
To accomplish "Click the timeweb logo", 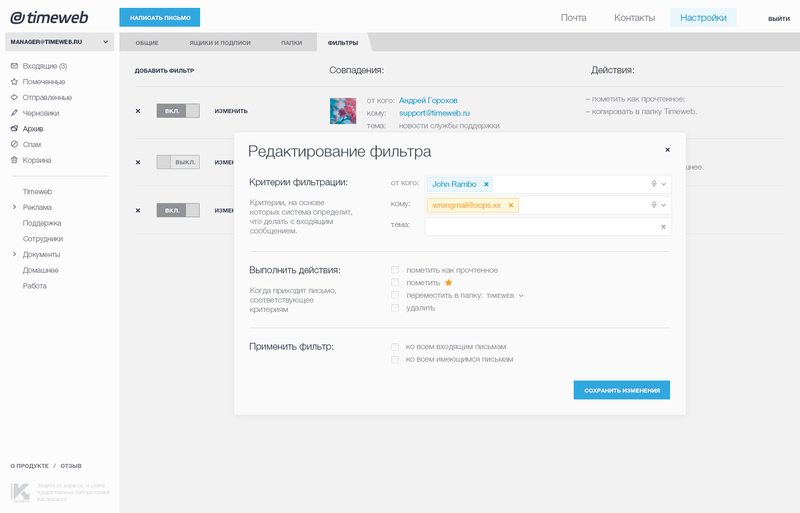I will coord(49,17).
